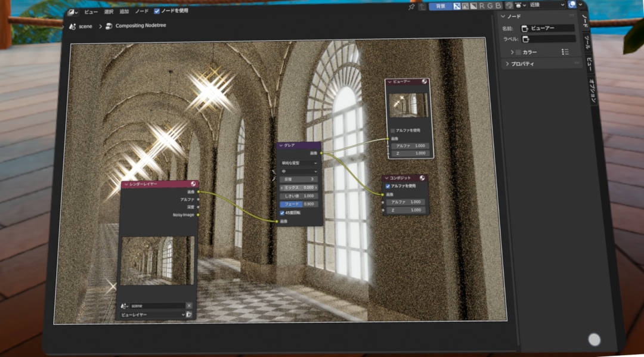Screen dimensions: 644x357
Task: Select the alpha display channel icon
Action: click(473, 6)
